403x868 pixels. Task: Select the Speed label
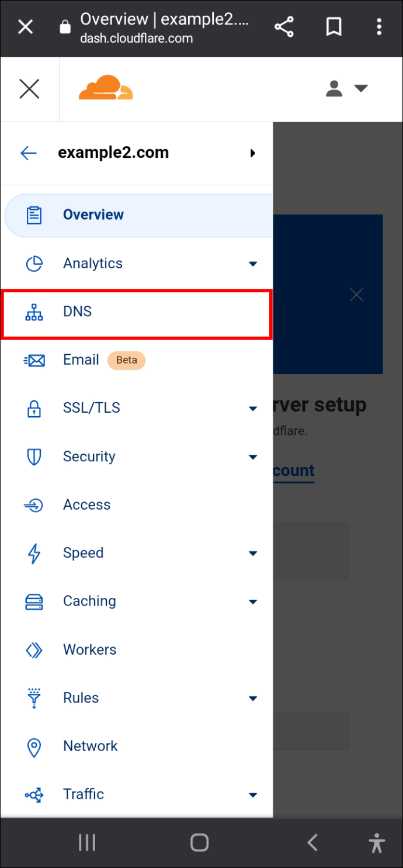coord(84,553)
